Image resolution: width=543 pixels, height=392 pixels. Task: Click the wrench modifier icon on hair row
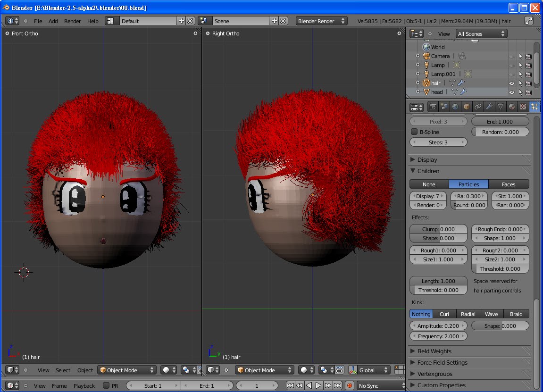461,83
